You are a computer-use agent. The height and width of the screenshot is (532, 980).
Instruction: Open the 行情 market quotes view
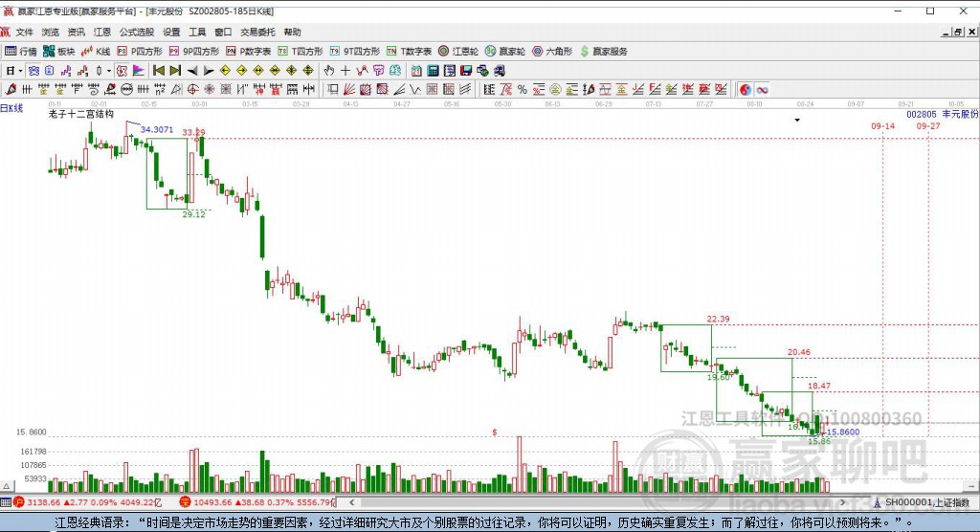[x=21, y=51]
